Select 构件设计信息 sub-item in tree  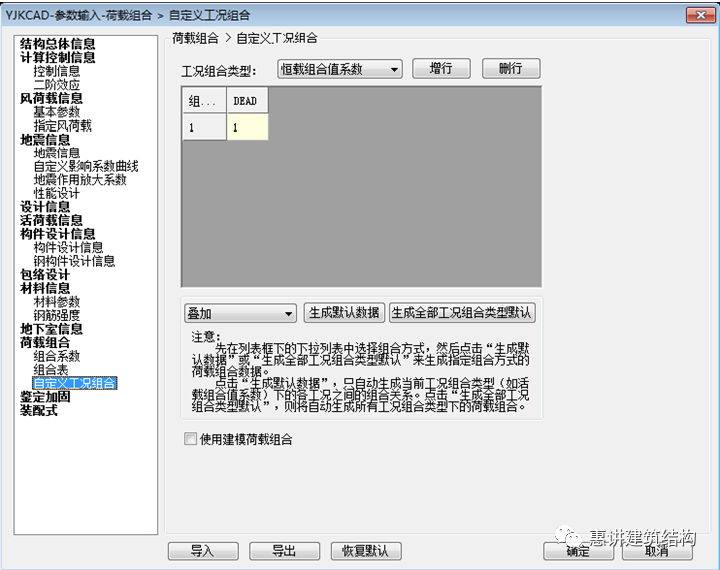[x=68, y=248]
